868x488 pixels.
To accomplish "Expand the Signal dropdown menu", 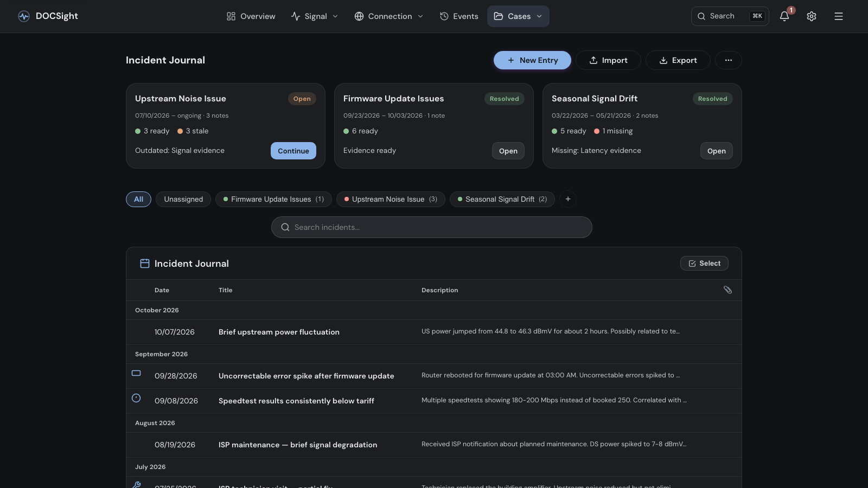I will pos(315,16).
